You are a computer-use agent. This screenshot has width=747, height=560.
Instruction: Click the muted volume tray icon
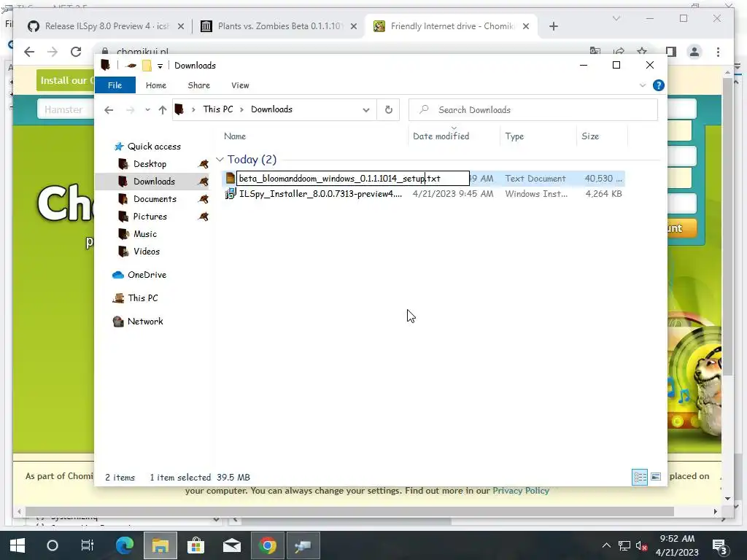pos(641,546)
